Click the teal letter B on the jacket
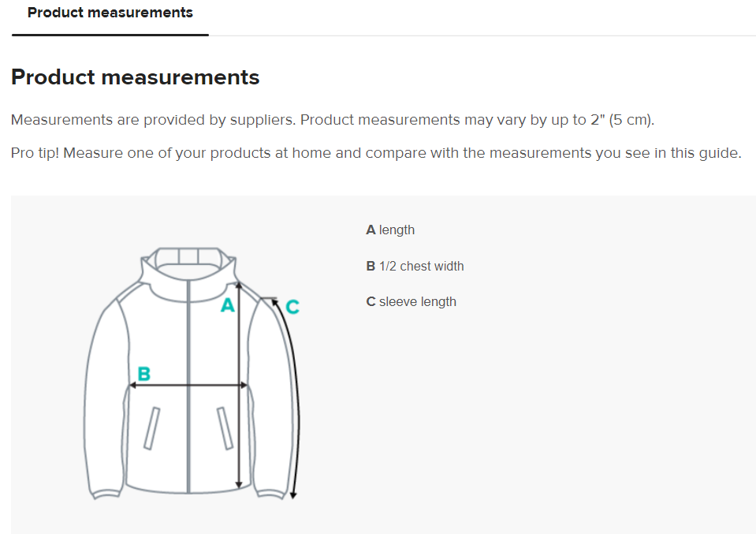This screenshot has height=534, width=756. (x=144, y=373)
